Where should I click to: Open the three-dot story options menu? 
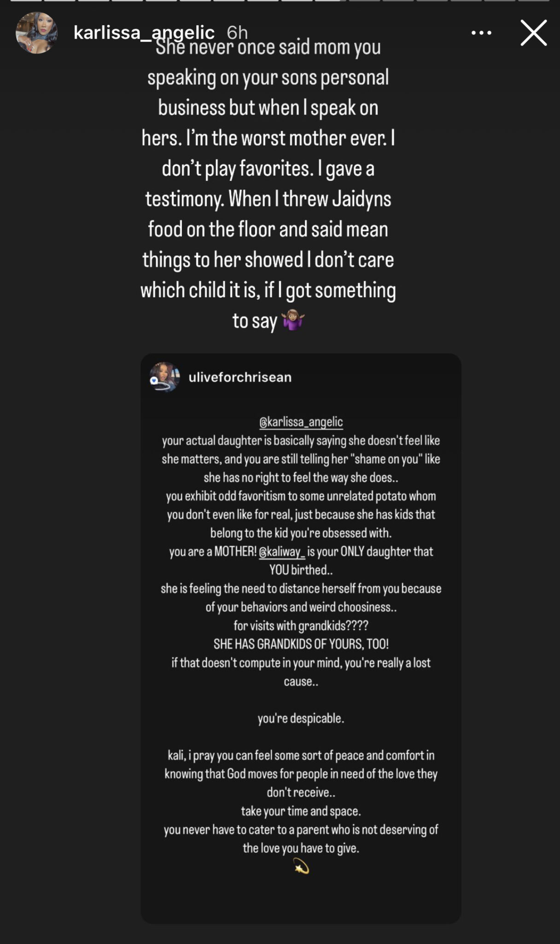tap(481, 33)
